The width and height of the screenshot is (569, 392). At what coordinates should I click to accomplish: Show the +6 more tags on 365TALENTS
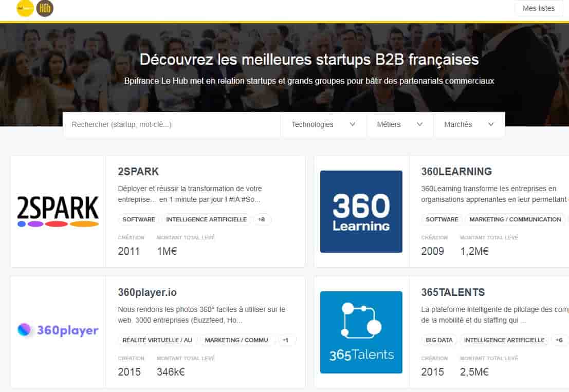coord(559,340)
